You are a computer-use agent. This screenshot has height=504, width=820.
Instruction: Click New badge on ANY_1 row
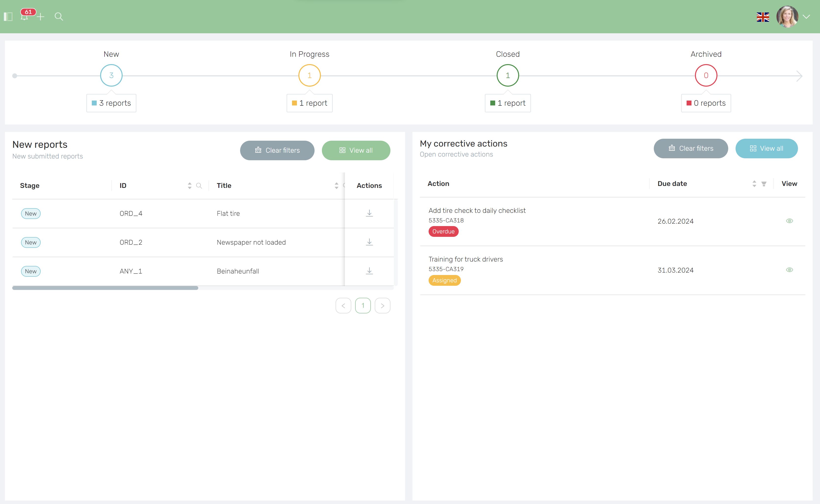point(31,271)
